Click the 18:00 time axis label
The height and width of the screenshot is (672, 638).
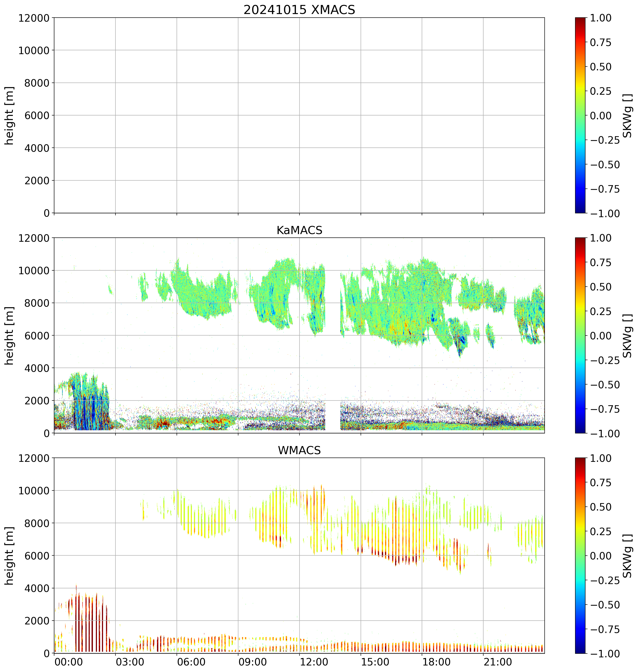click(436, 662)
